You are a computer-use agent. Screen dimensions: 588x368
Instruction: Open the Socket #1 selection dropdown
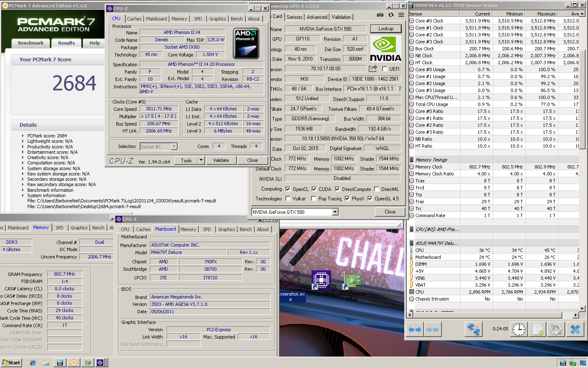(x=174, y=146)
